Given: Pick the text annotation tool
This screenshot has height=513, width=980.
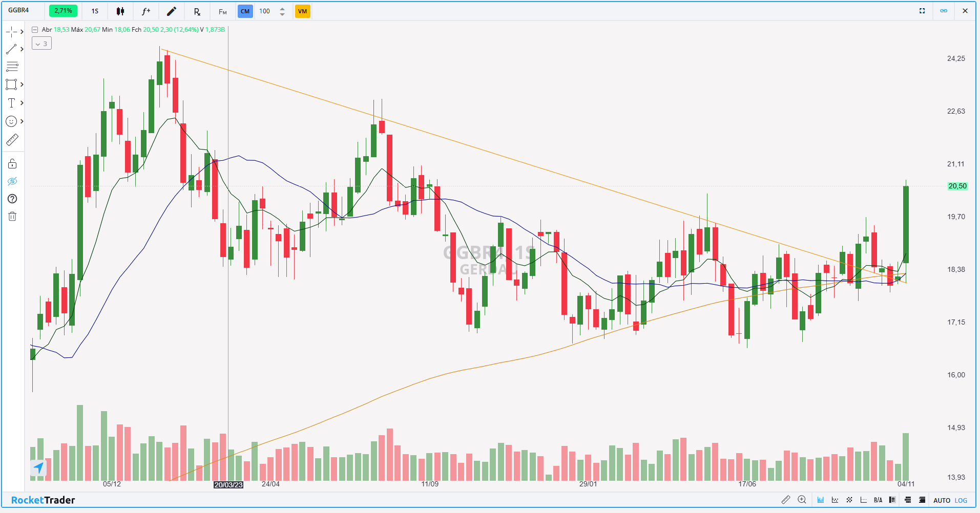Looking at the screenshot, I should click(11, 103).
